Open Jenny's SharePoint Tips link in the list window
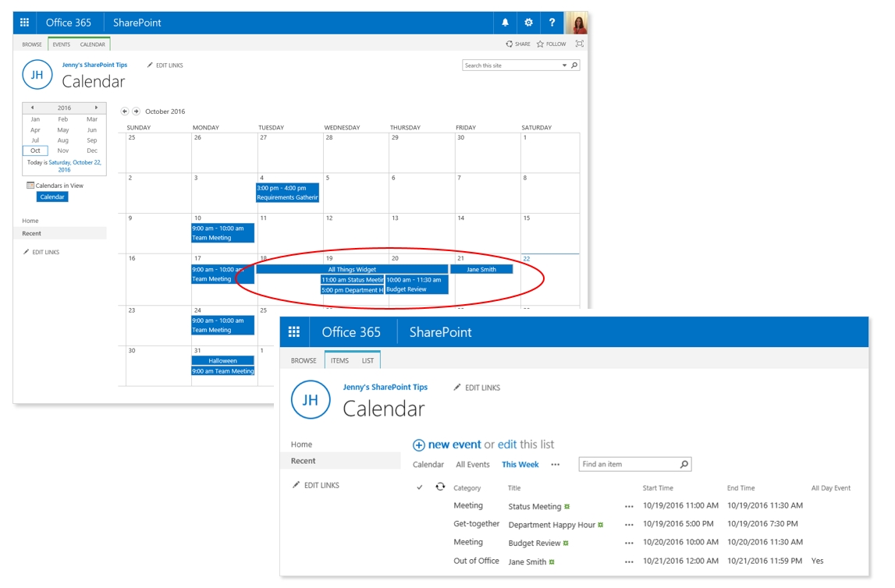The image size is (895, 588). [385, 387]
